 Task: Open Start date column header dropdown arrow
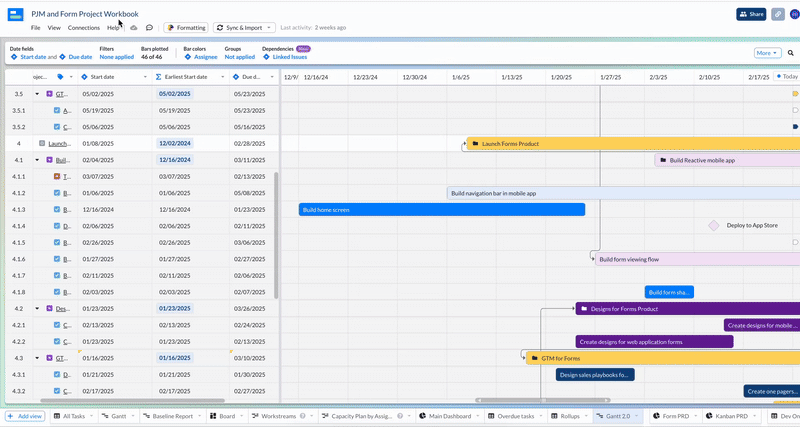[145, 77]
